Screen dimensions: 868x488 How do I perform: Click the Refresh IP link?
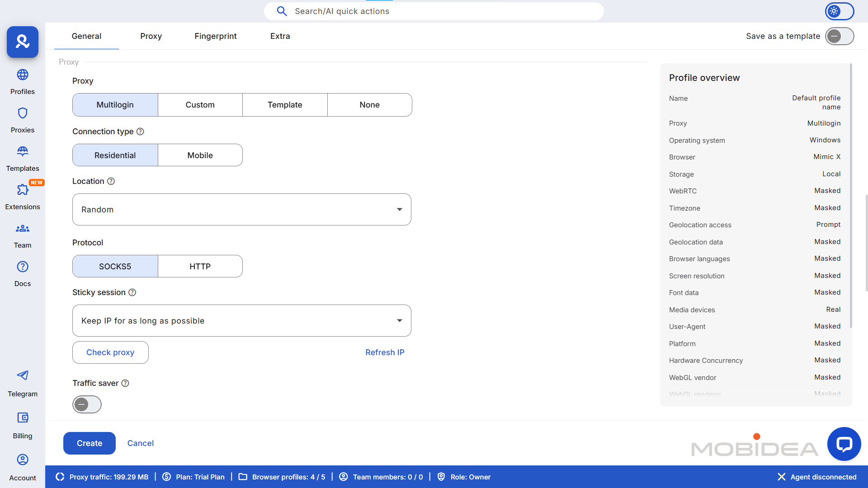pos(385,352)
